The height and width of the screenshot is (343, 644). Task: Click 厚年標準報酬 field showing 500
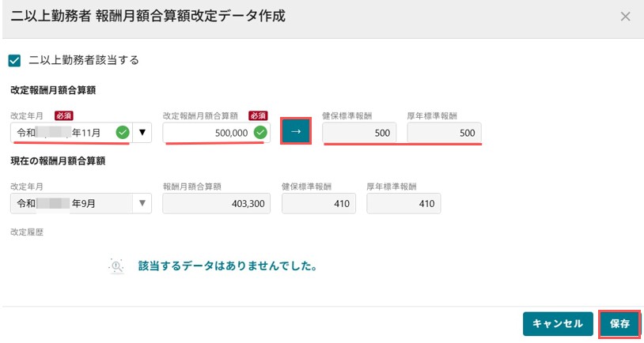[x=445, y=133]
